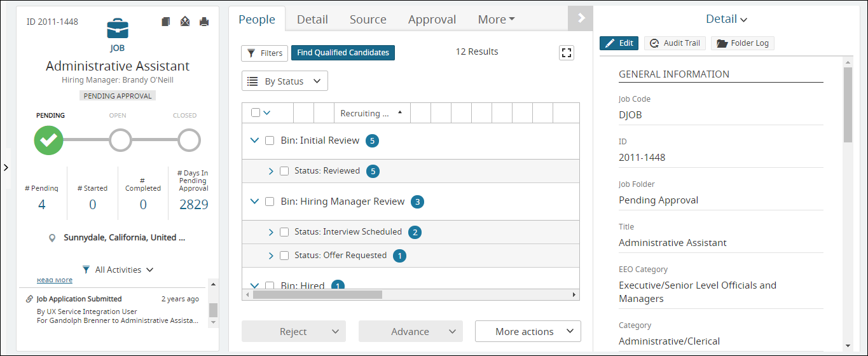Expand the Status: Reviewed row

271,171
